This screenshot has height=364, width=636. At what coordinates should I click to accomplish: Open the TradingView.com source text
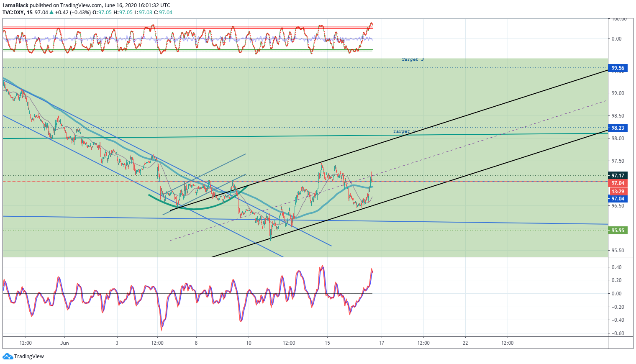81,5
